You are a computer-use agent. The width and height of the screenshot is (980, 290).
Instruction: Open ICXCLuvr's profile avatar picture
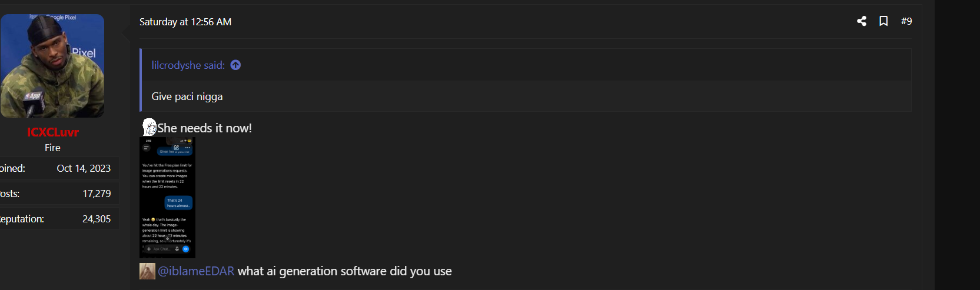click(52, 66)
